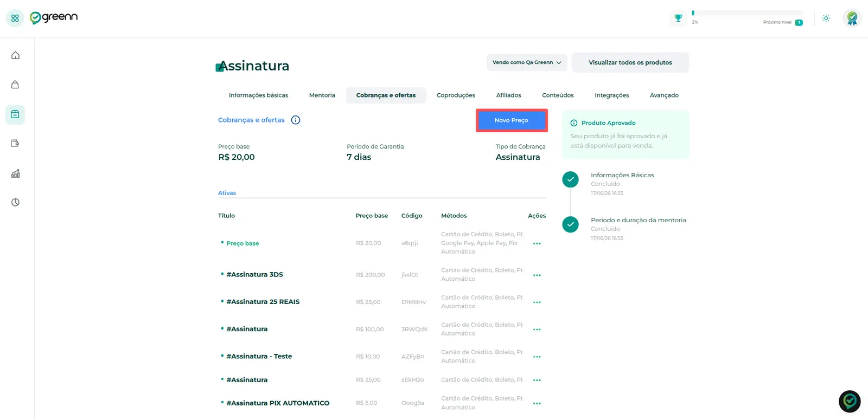Open the bar chart reports sidebar icon
The height and width of the screenshot is (419, 868).
15,173
